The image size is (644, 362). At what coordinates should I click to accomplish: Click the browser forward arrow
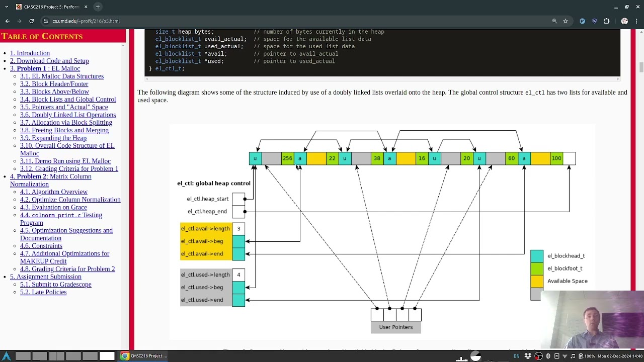pyautogui.click(x=20, y=21)
